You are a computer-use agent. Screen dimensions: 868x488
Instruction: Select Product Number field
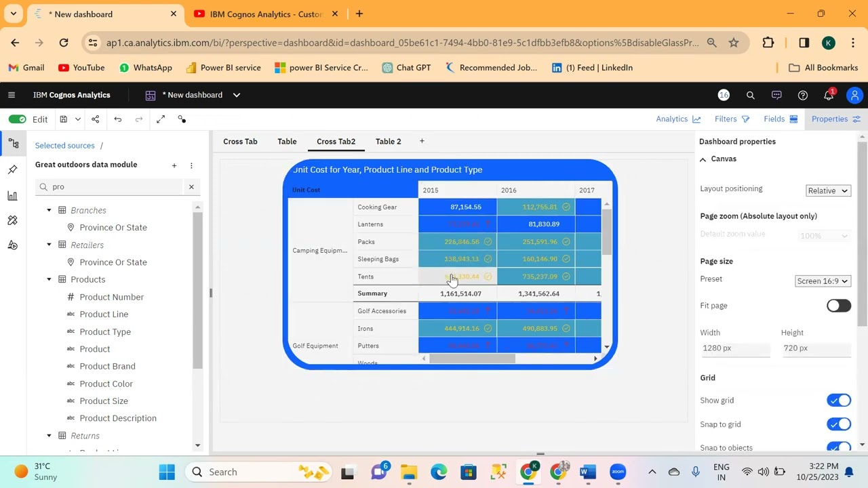112,297
